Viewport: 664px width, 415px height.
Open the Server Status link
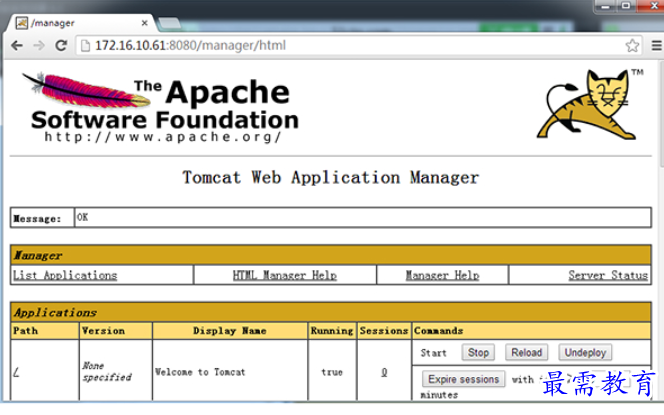coord(608,275)
